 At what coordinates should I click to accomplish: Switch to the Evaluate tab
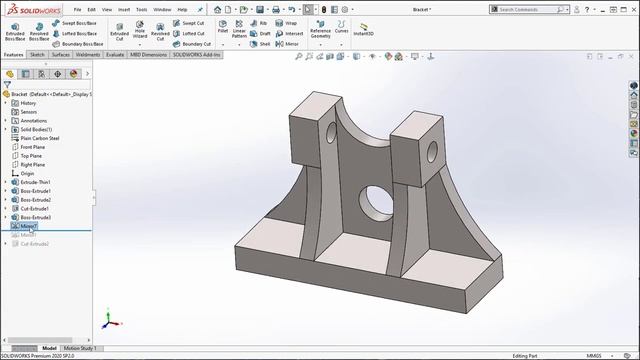point(115,55)
